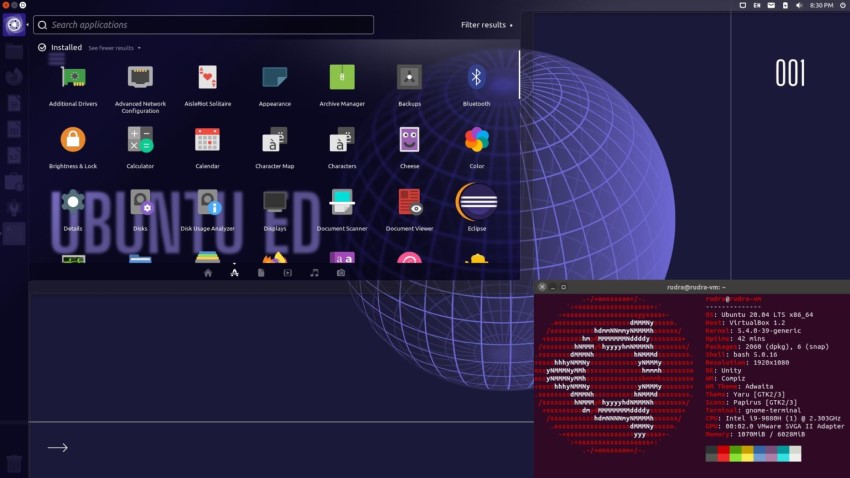Open the Characters app
This screenshot has width=850, height=478.
tap(342, 140)
